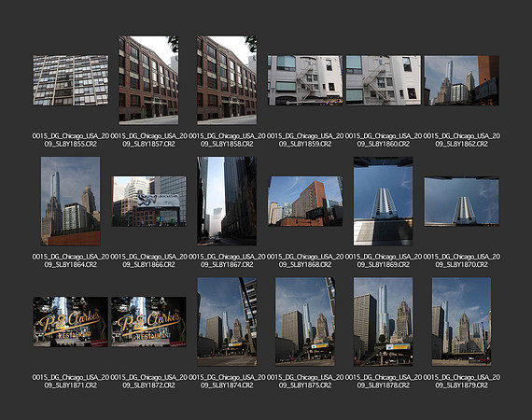Click filename label ending 5L8Y1868.CR2
532x420 pixels.
(x=305, y=260)
